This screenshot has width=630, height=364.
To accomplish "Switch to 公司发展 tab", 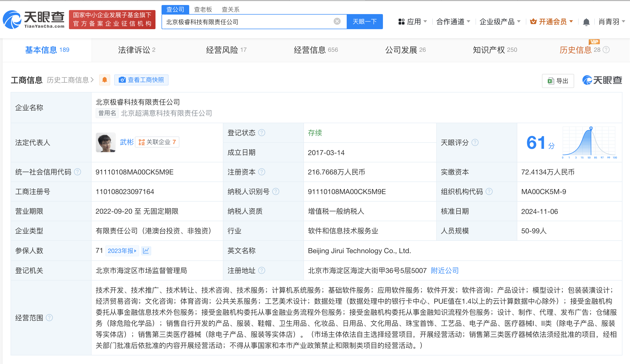I will coord(405,50).
